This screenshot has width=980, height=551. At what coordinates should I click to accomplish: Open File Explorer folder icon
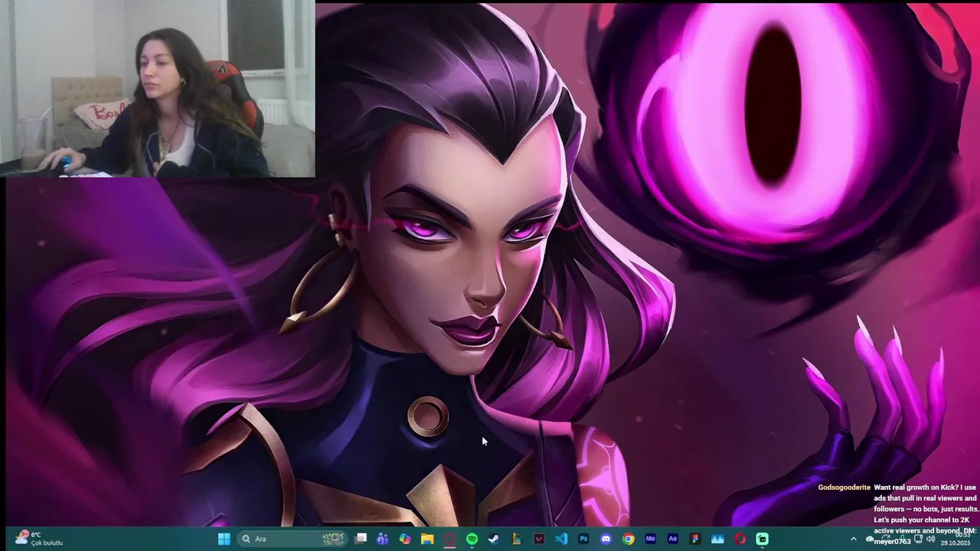[427, 539]
